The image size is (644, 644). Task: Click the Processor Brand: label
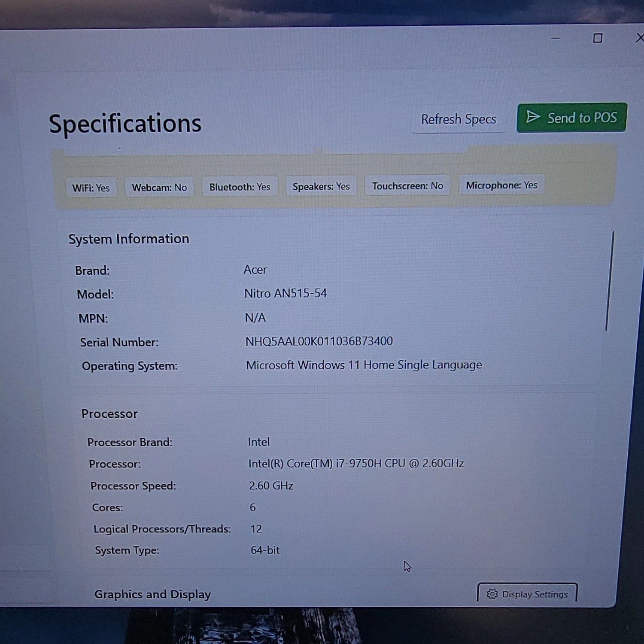coord(130,442)
